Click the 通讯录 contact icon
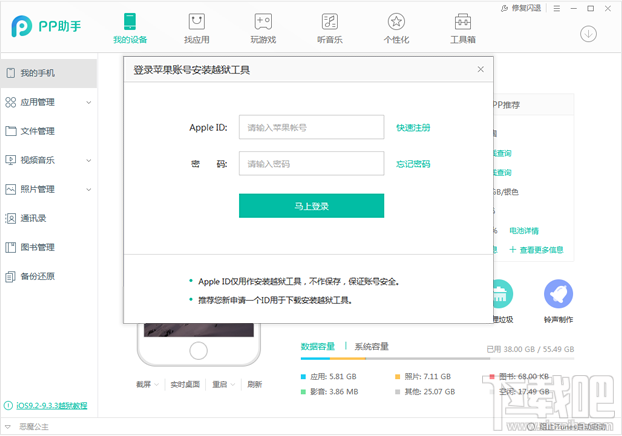This screenshot has height=436, width=622. click(11, 218)
